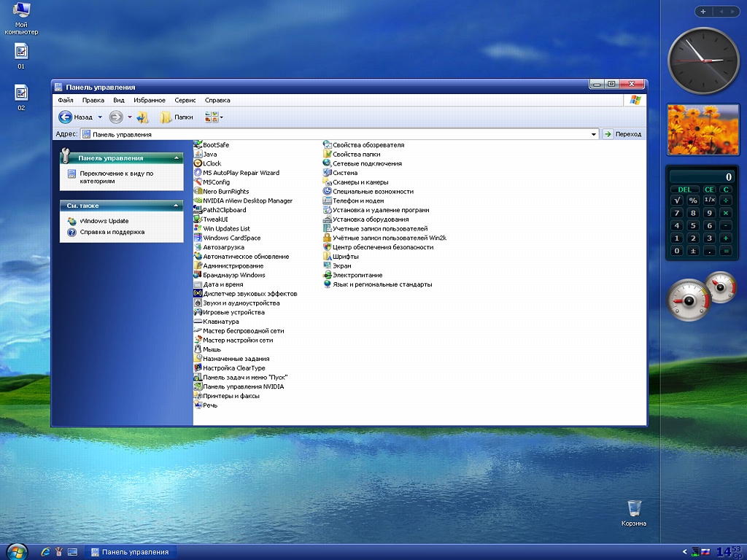Open Центр обеспечения безопасности icon
This screenshot has height=560, width=747.
[x=328, y=247]
